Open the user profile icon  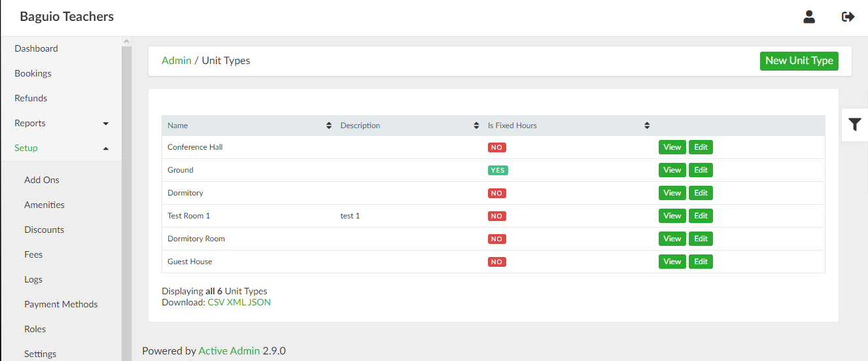tap(809, 17)
